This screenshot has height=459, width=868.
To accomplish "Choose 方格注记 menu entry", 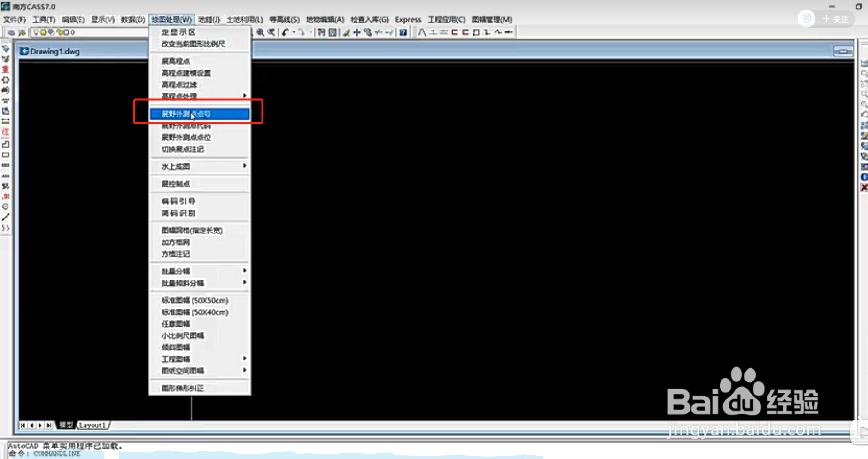I will tap(200, 254).
